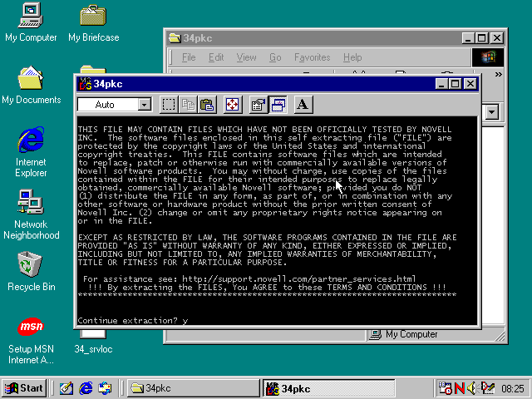The image size is (532, 399).
Task: Maximize the 34pkc DOS window
Action: point(455,84)
